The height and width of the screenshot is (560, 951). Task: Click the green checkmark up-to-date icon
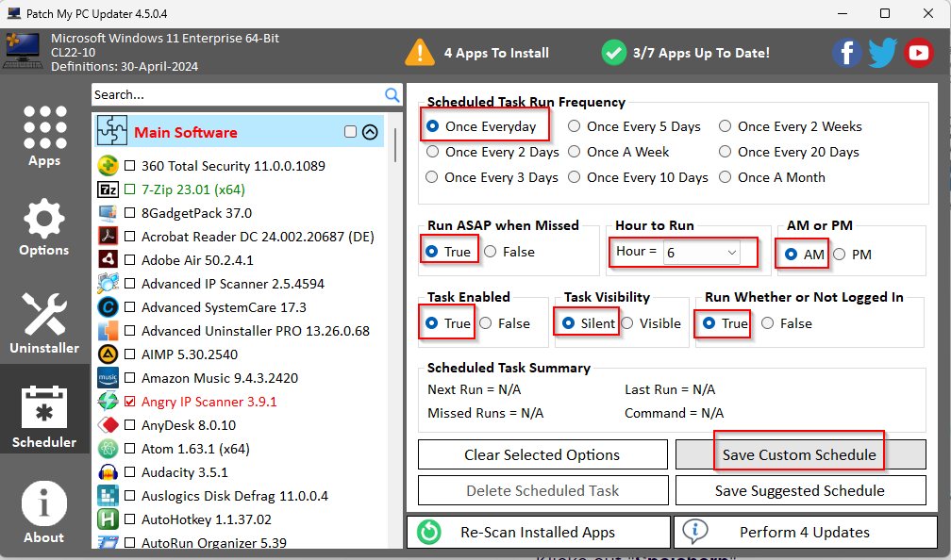click(614, 53)
